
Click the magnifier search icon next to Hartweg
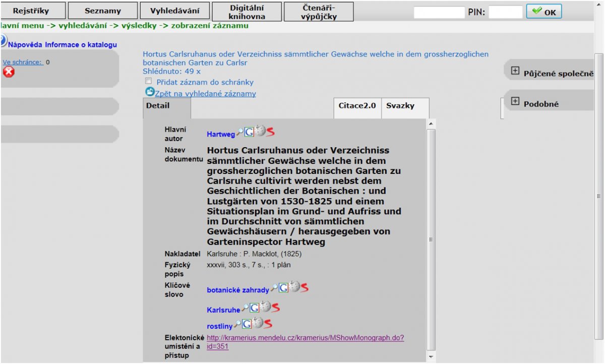[x=240, y=132]
